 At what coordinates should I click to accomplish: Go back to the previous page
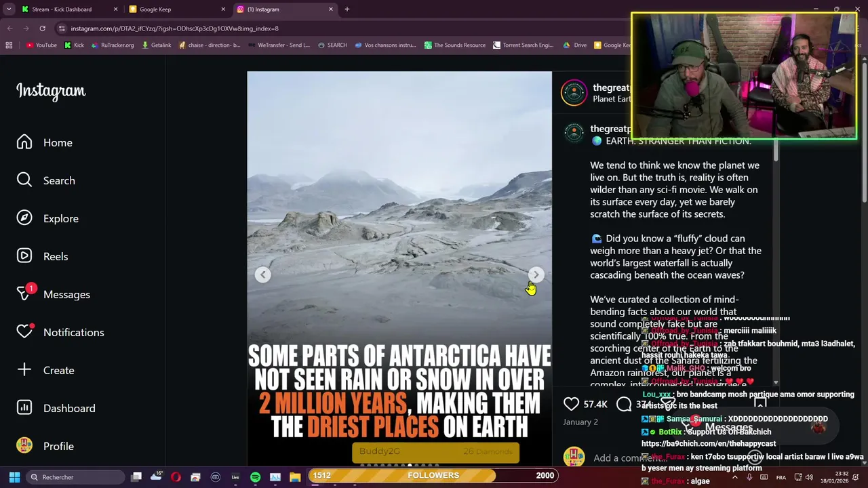[x=9, y=28]
